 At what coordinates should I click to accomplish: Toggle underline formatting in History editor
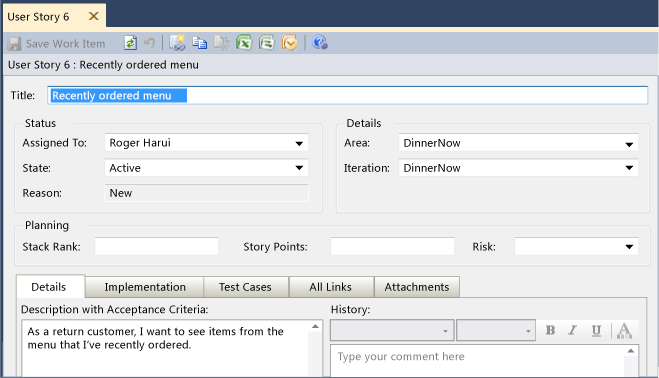[x=596, y=330]
